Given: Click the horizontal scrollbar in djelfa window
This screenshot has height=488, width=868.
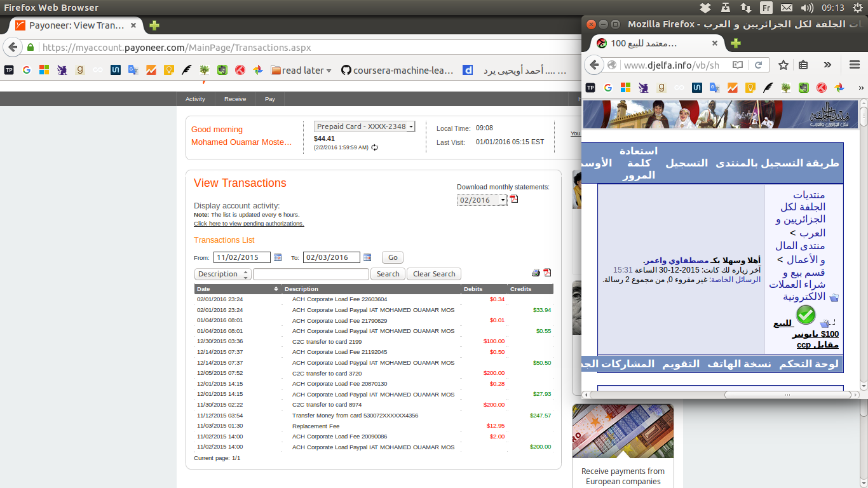Looking at the screenshot, I should tap(787, 395).
